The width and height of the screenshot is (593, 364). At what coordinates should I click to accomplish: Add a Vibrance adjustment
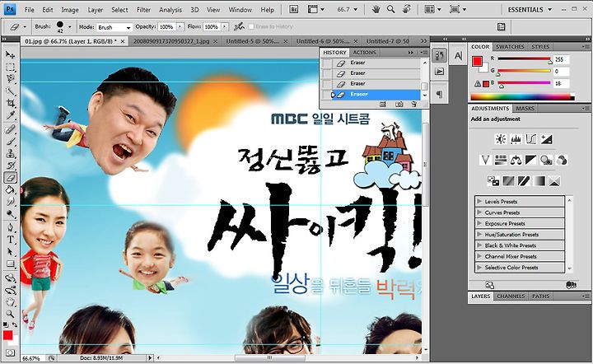coord(485,160)
